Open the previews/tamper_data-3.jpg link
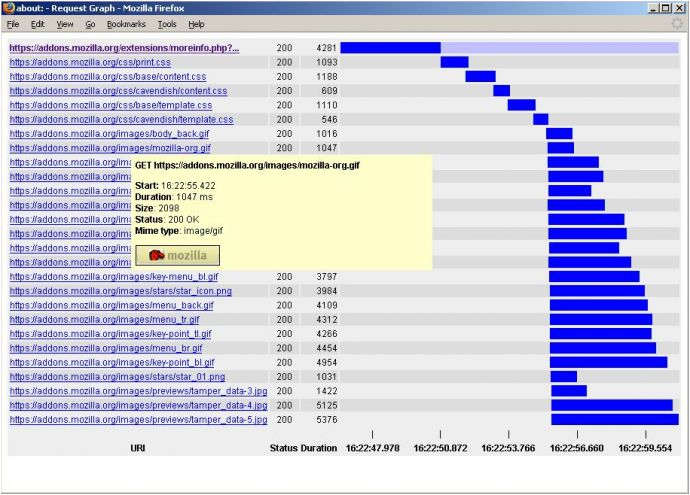Screen dimensions: 690x495 click(x=139, y=391)
